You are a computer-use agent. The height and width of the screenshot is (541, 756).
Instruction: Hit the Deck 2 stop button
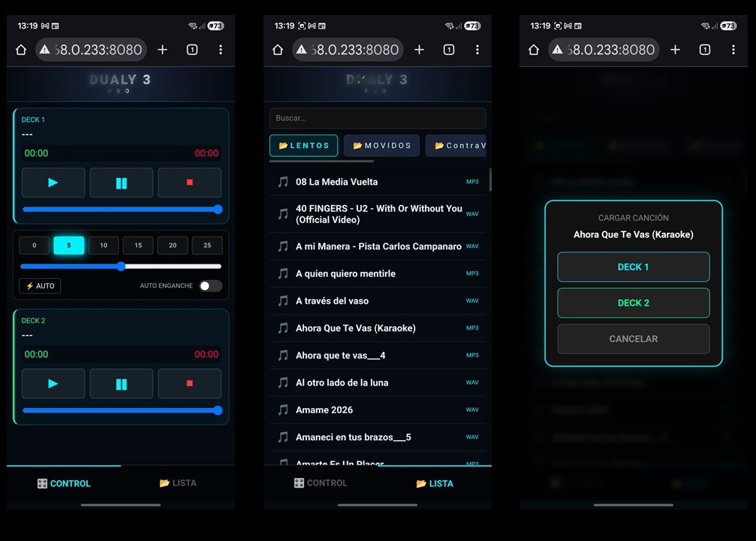189,383
